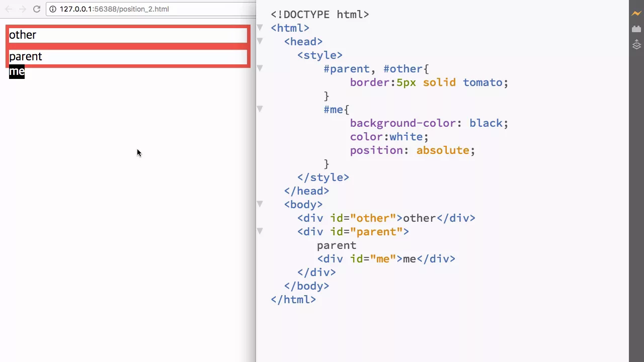
Task: Click the stacked layers upload icon
Action: coord(636,45)
